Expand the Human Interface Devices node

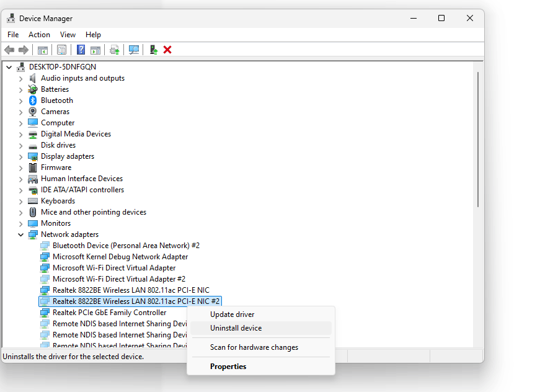(x=20, y=178)
